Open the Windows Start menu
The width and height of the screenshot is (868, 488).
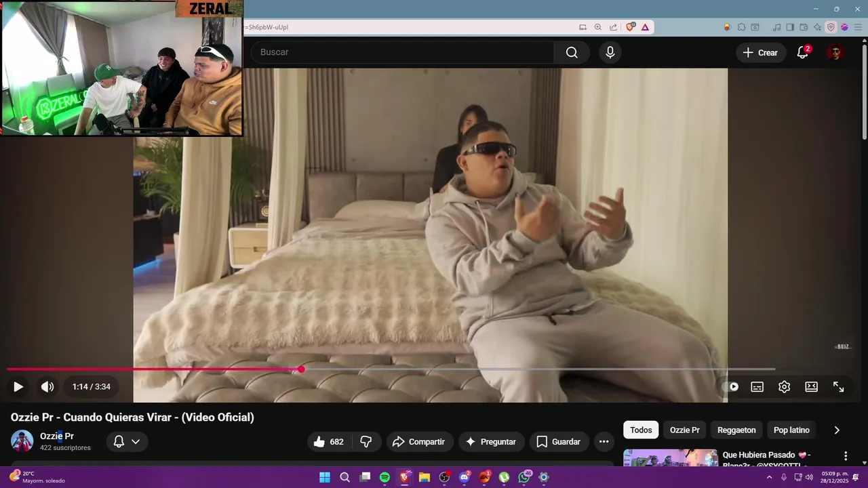click(325, 477)
